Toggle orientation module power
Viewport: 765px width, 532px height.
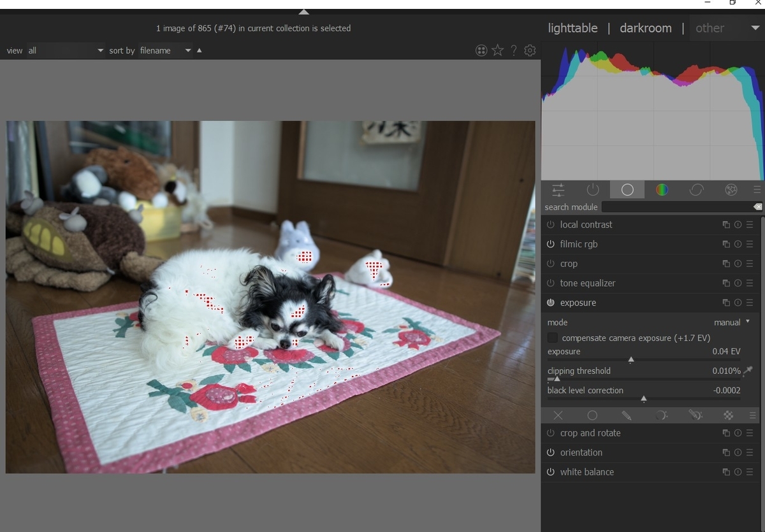tap(551, 453)
